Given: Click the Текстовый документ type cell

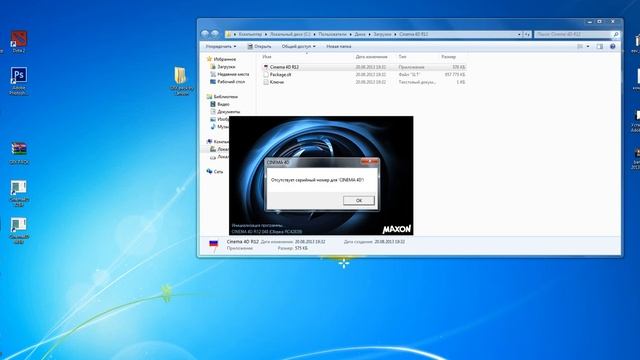Looking at the screenshot, I should click(x=417, y=82).
